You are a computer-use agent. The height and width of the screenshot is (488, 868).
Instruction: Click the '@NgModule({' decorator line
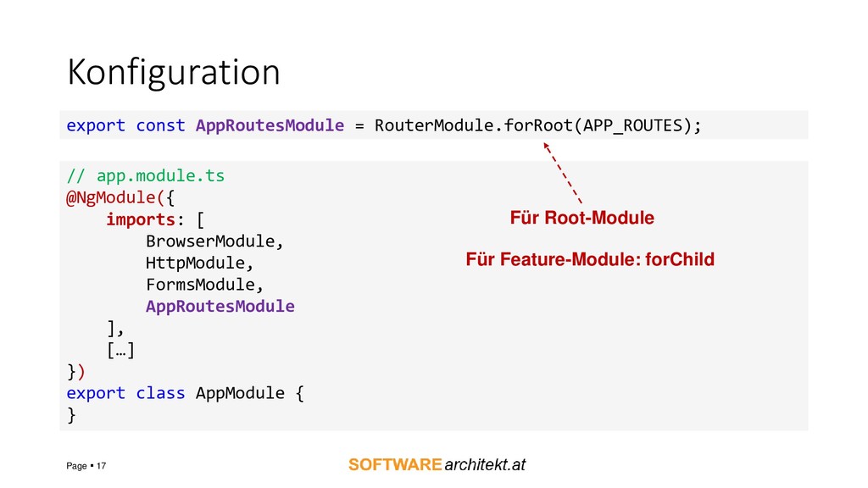(120, 197)
